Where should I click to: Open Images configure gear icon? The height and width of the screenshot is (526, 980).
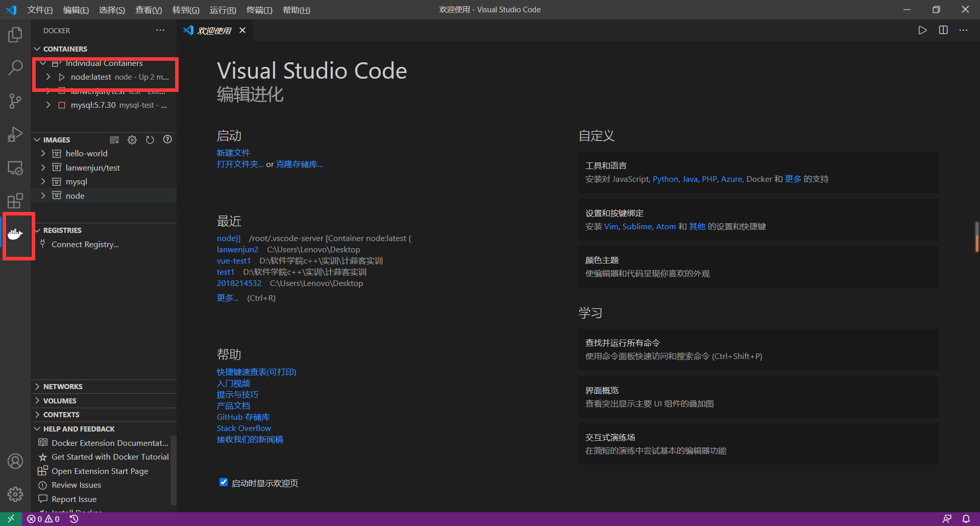[132, 140]
